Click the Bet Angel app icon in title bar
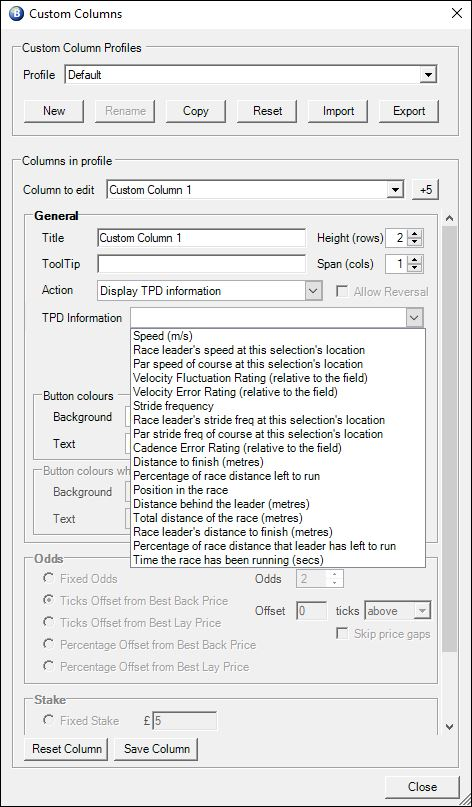Screen dimensions: 472x807 coord(15,13)
